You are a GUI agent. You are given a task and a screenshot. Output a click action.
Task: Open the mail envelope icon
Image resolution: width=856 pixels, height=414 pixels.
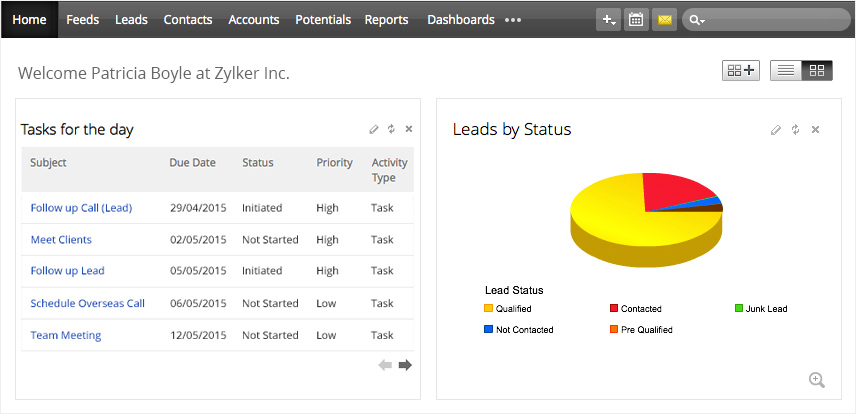click(664, 20)
